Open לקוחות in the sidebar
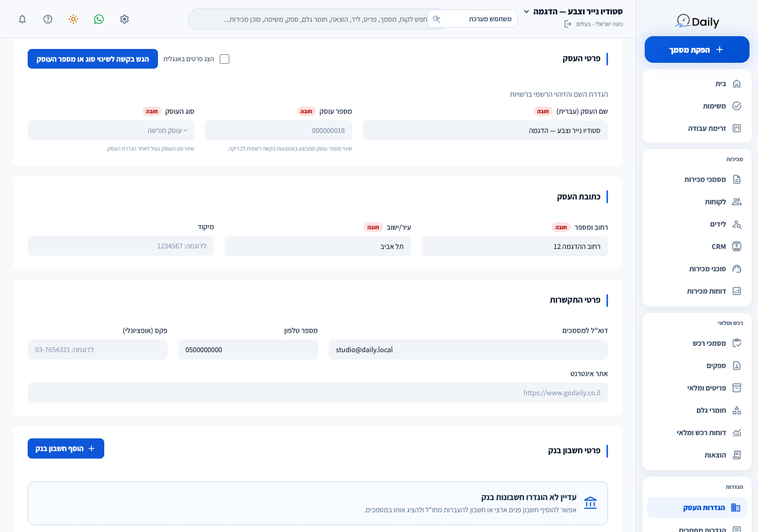 pos(697,202)
